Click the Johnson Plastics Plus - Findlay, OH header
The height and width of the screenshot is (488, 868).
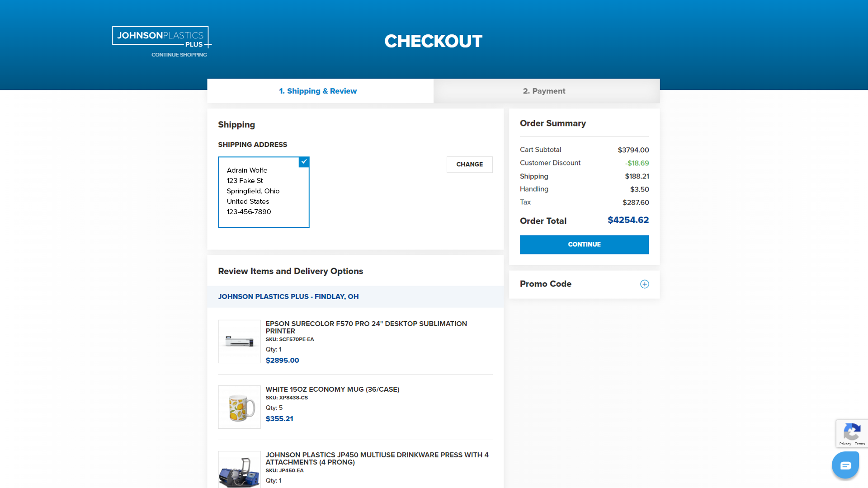(288, 296)
